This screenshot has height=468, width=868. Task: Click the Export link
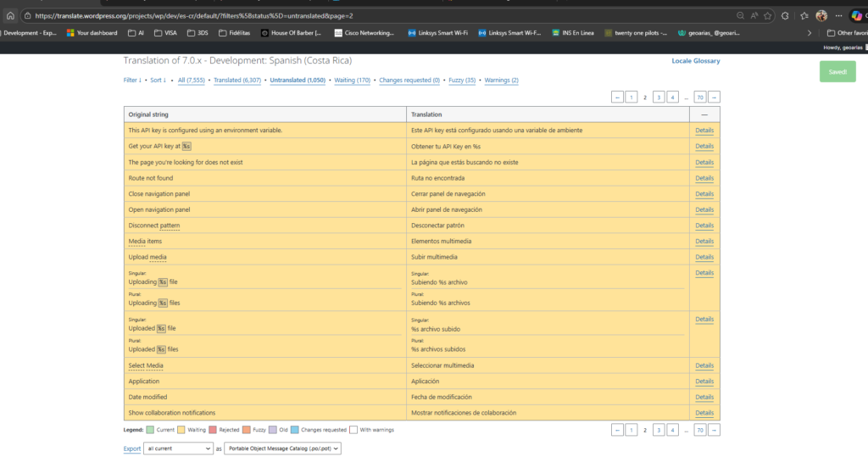pos(132,448)
